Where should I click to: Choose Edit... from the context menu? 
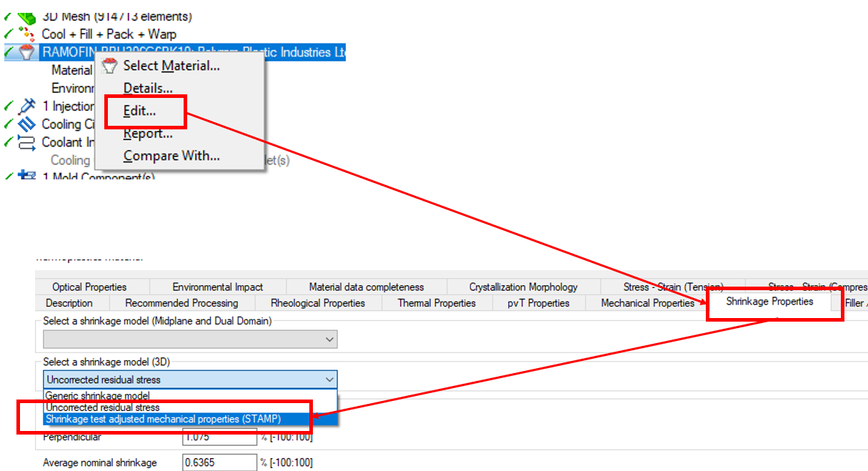pos(139,111)
